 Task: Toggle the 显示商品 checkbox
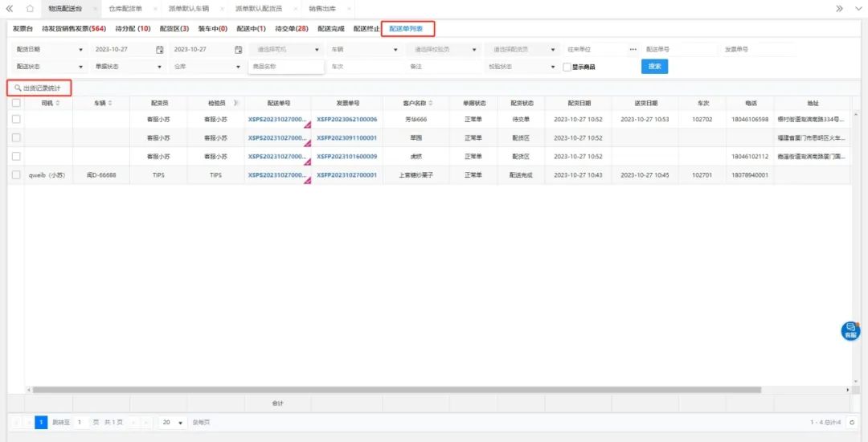pos(567,67)
